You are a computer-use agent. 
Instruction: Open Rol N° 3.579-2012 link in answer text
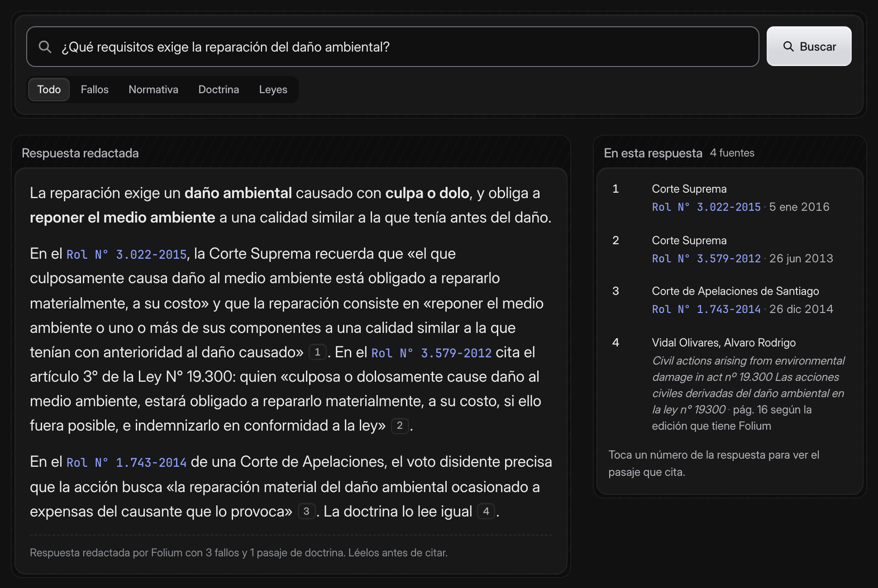pos(431,353)
